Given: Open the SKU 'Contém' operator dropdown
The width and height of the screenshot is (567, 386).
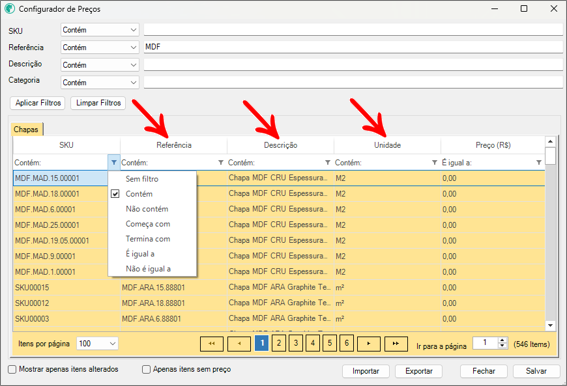Looking at the screenshot, I should tap(99, 30).
